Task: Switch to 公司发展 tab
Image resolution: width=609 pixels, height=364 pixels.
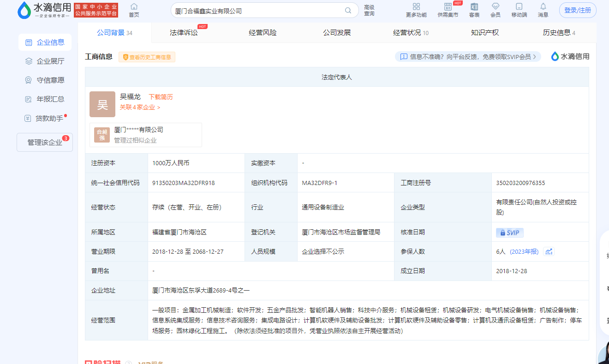Action: click(x=337, y=33)
